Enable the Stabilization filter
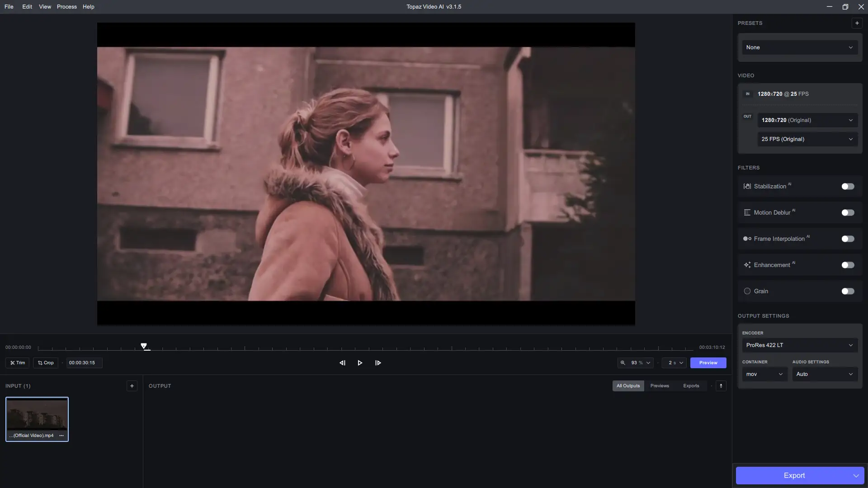This screenshot has height=488, width=868. pyautogui.click(x=848, y=187)
